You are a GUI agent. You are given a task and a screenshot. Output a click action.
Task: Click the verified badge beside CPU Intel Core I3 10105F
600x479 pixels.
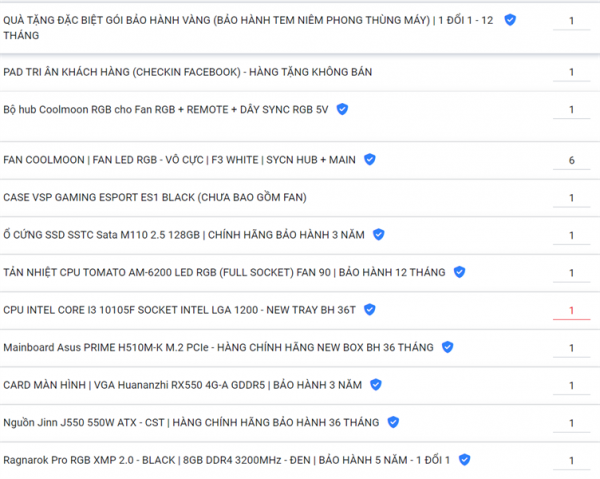pyautogui.click(x=370, y=310)
